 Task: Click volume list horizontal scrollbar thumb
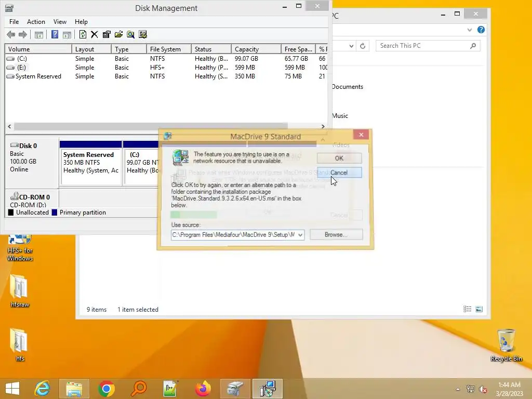[x=151, y=126]
